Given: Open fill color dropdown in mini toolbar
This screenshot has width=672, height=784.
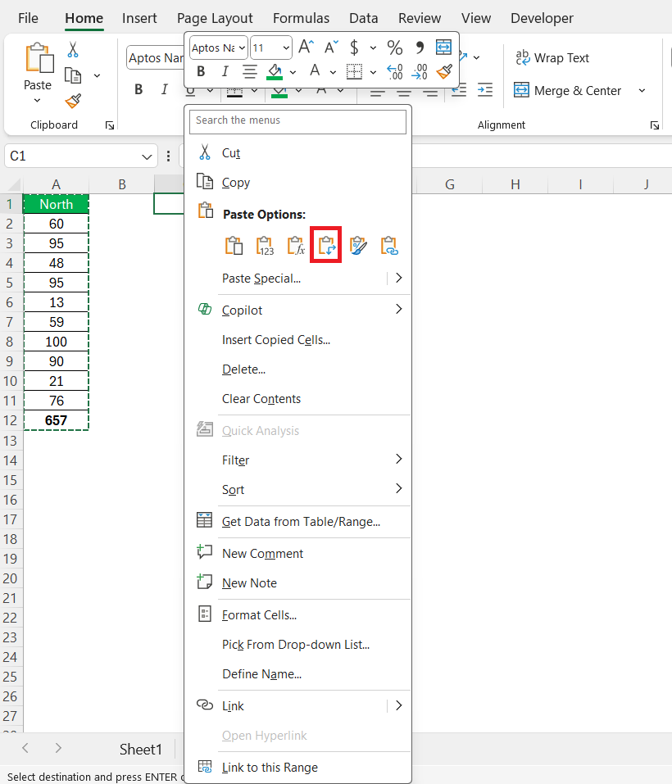Looking at the screenshot, I should (x=293, y=72).
